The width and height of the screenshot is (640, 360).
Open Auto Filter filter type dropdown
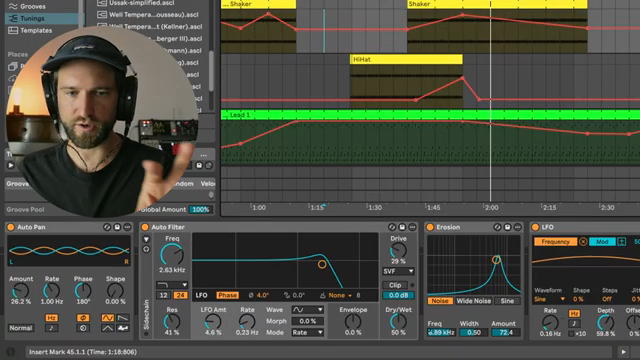coord(172,284)
